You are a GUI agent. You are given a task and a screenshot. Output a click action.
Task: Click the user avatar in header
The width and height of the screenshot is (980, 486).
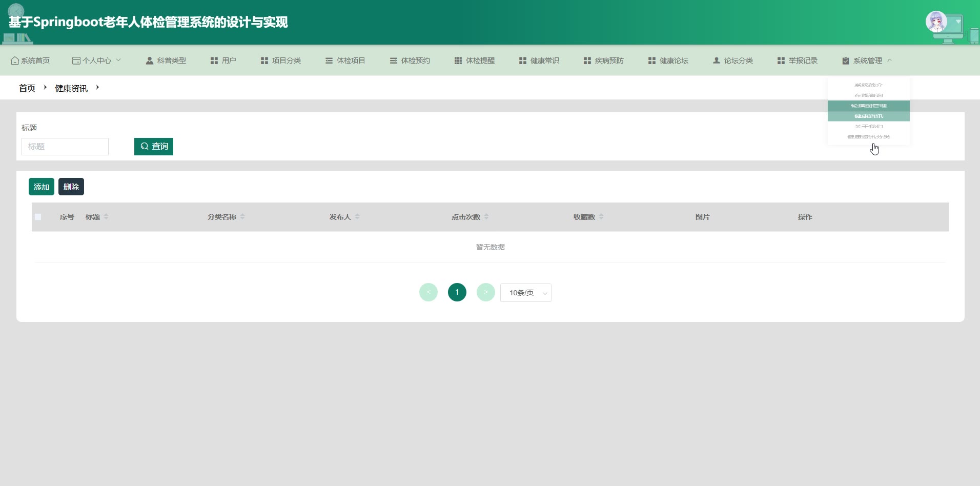click(936, 22)
